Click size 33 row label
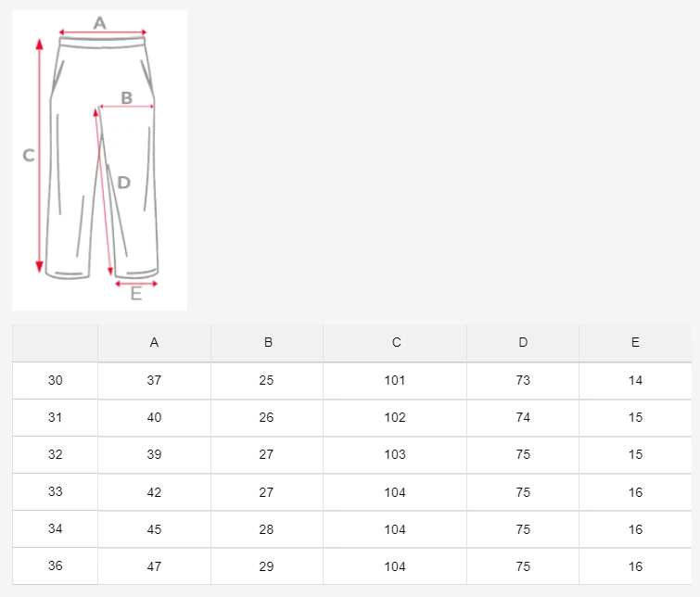 [55, 491]
